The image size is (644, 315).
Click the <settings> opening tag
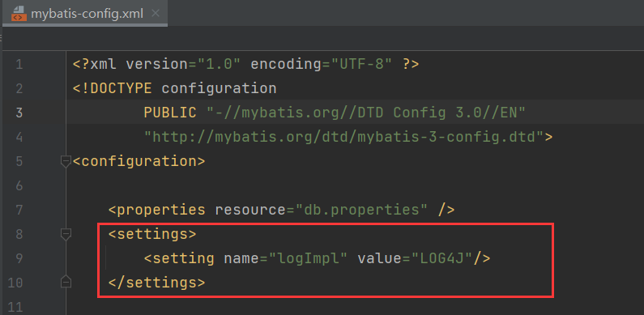[152, 234]
